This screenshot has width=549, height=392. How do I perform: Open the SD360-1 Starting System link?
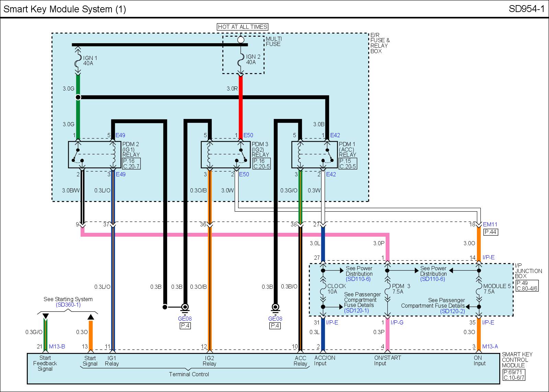68,305
